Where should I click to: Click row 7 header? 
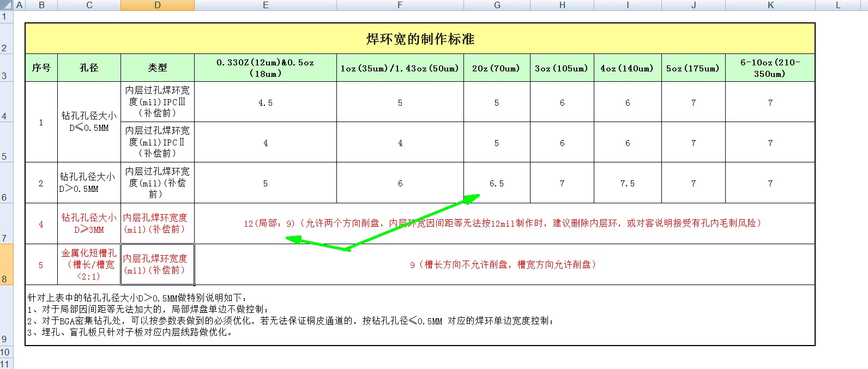[7, 223]
